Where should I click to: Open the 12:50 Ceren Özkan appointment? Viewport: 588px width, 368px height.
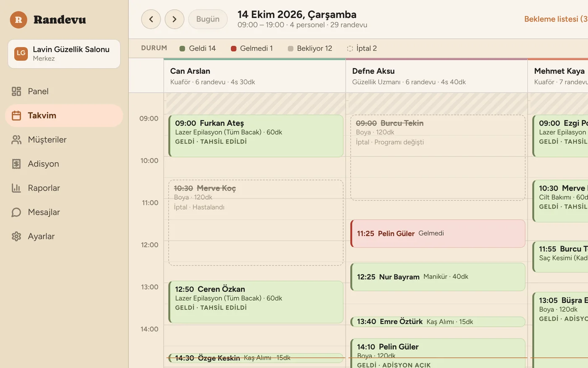[x=256, y=302]
